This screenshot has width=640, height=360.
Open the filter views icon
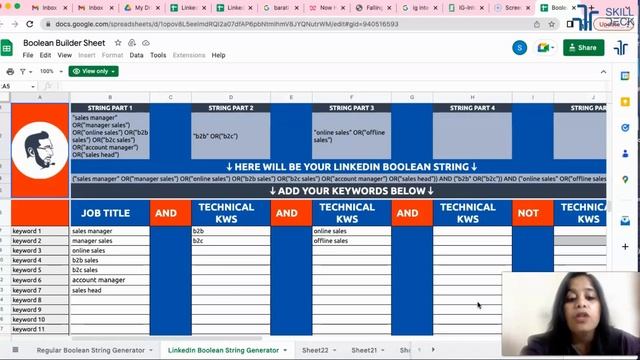24,71
